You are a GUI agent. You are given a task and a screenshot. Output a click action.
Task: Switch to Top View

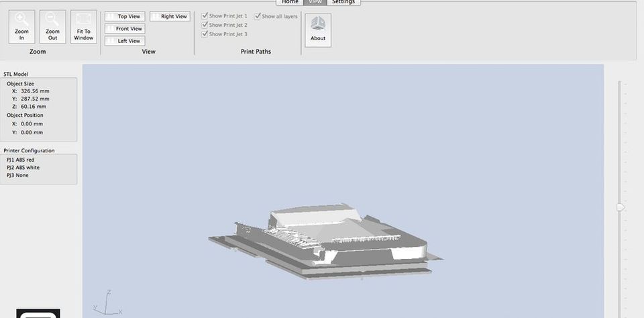click(125, 16)
